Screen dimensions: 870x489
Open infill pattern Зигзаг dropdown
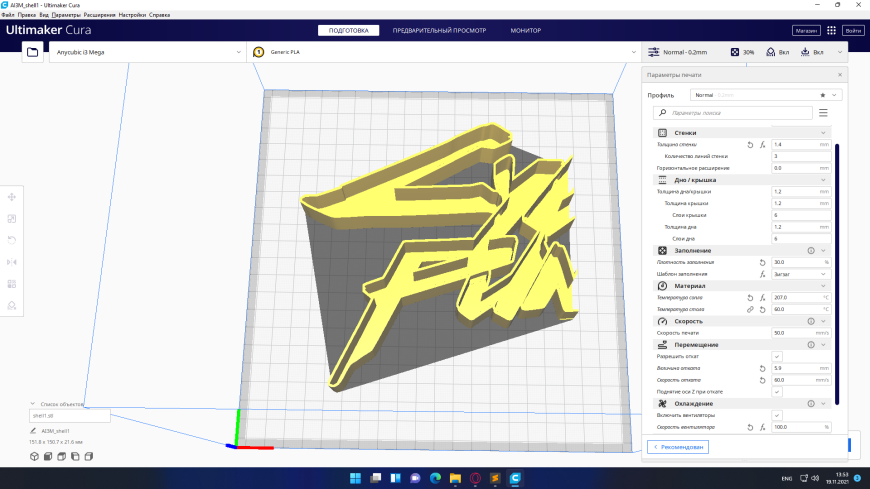point(801,274)
